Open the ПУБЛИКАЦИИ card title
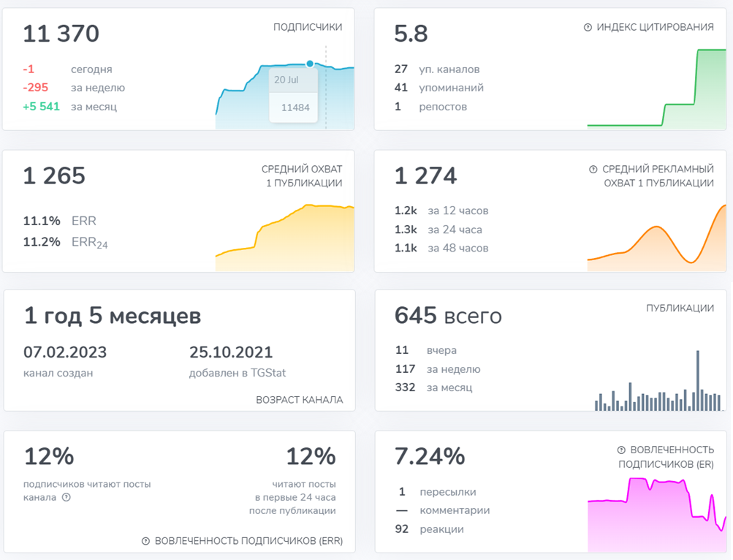 [x=680, y=309]
